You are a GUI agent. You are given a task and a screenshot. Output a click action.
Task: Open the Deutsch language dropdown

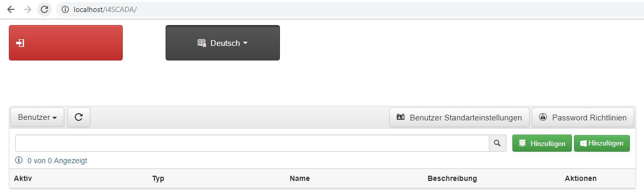(223, 43)
